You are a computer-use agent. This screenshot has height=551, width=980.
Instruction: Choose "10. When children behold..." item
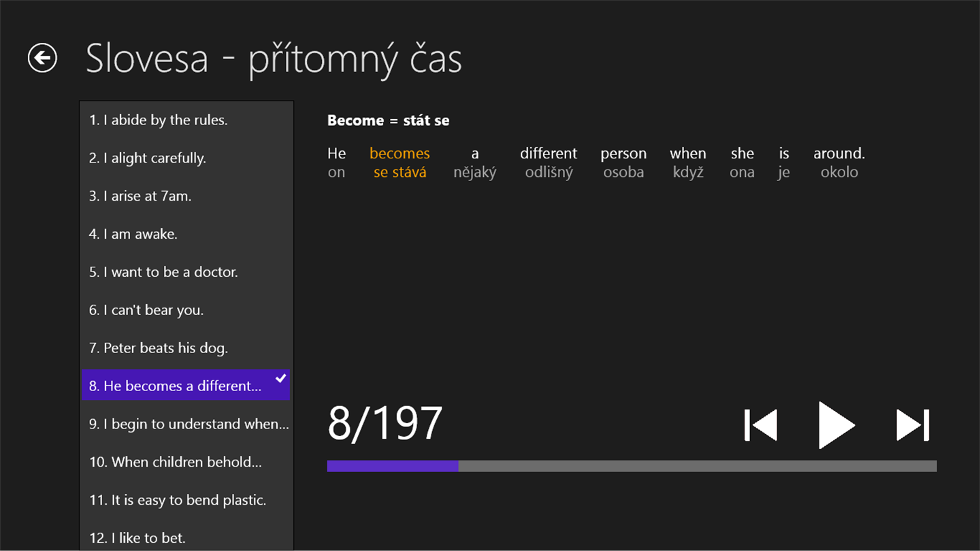176,463
